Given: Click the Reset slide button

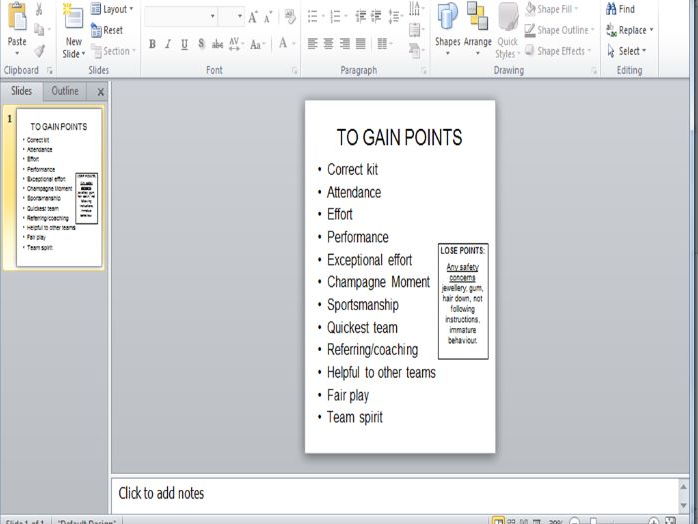Looking at the screenshot, I should pos(107,30).
